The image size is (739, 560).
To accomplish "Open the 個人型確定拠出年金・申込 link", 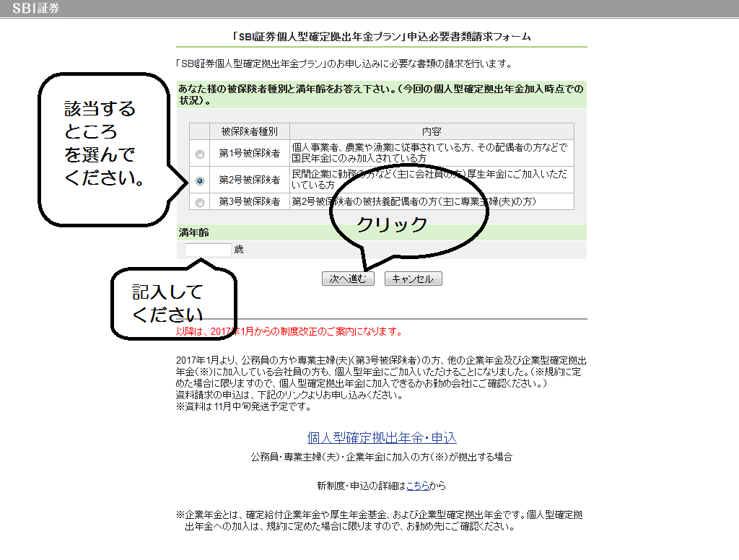I will (x=382, y=438).
